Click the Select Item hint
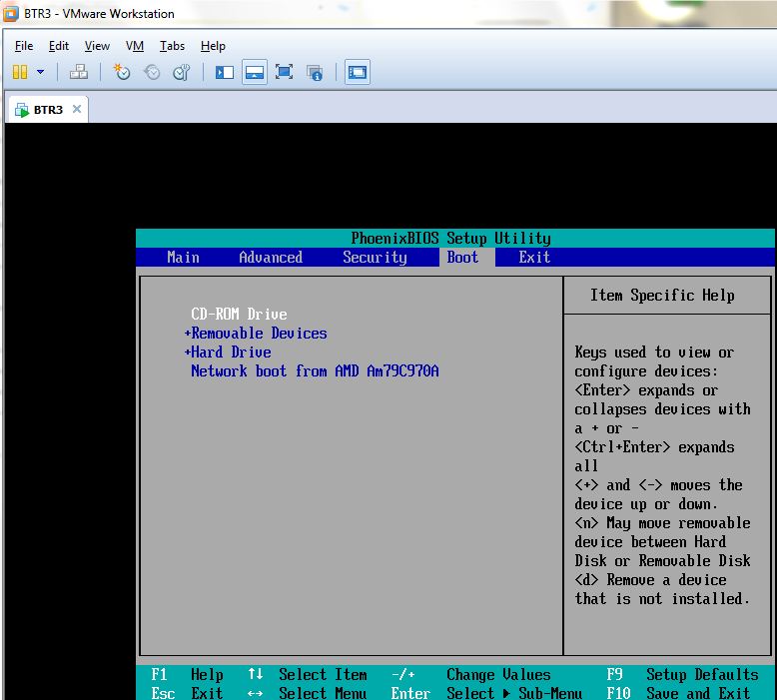 (x=307, y=674)
